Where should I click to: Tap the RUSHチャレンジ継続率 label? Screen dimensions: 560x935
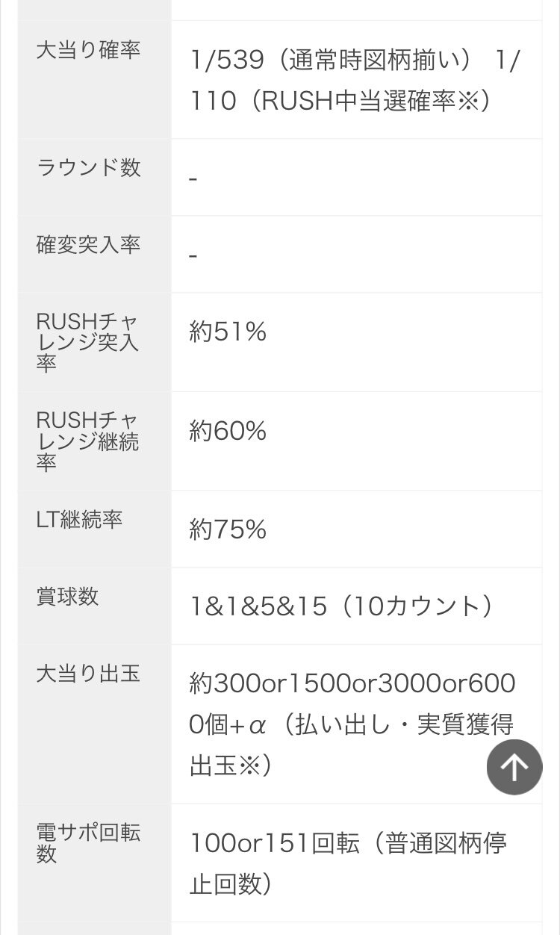(88, 441)
